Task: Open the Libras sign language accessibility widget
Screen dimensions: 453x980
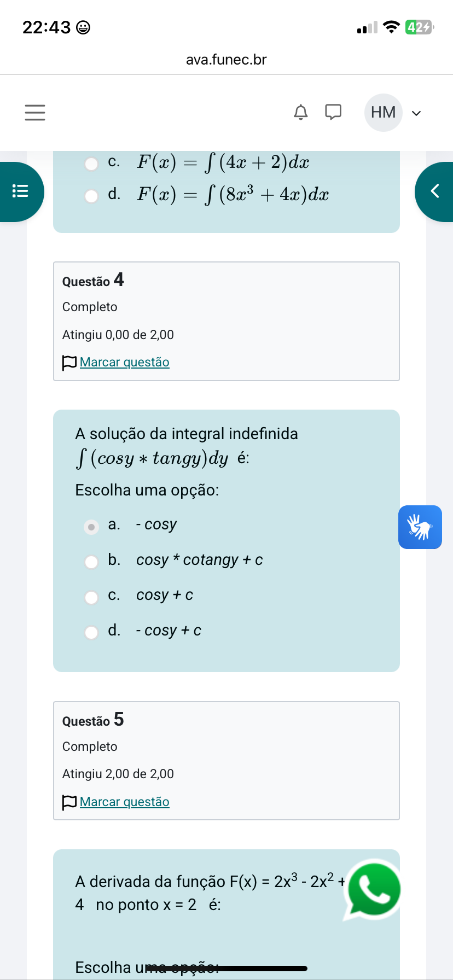Action: click(x=420, y=527)
